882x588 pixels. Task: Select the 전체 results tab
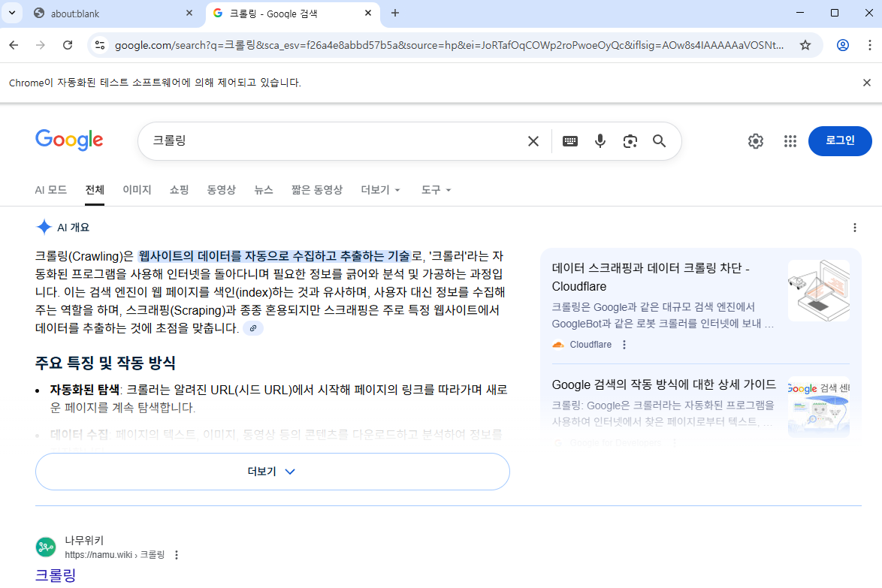(95, 190)
